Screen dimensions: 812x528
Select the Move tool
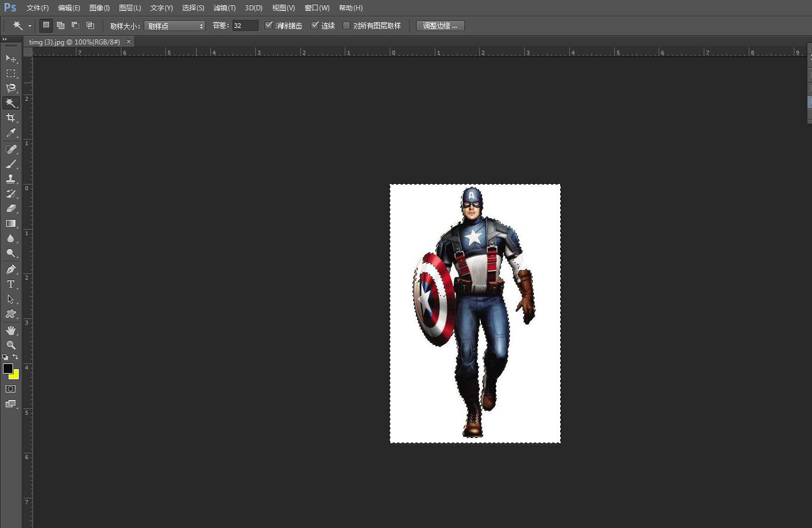point(10,59)
